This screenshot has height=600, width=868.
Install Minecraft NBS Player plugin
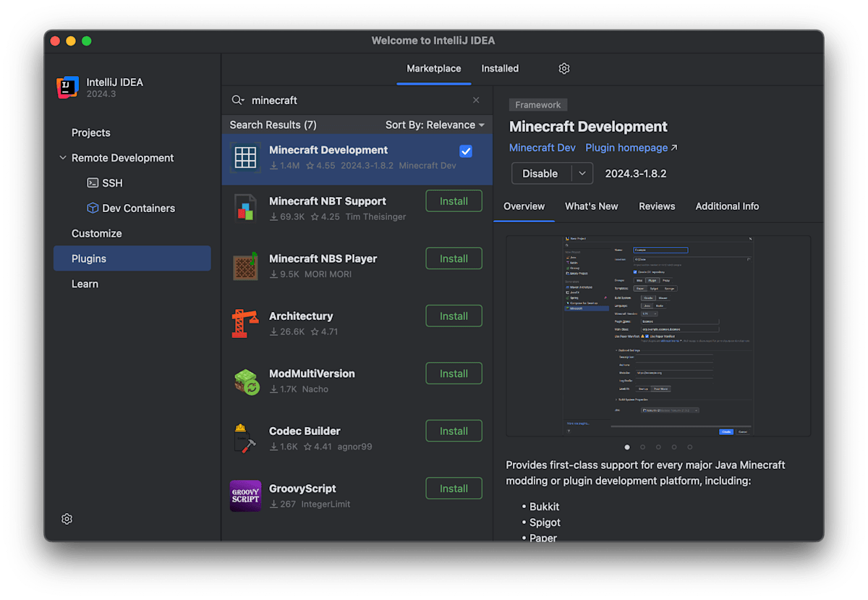[x=454, y=258]
